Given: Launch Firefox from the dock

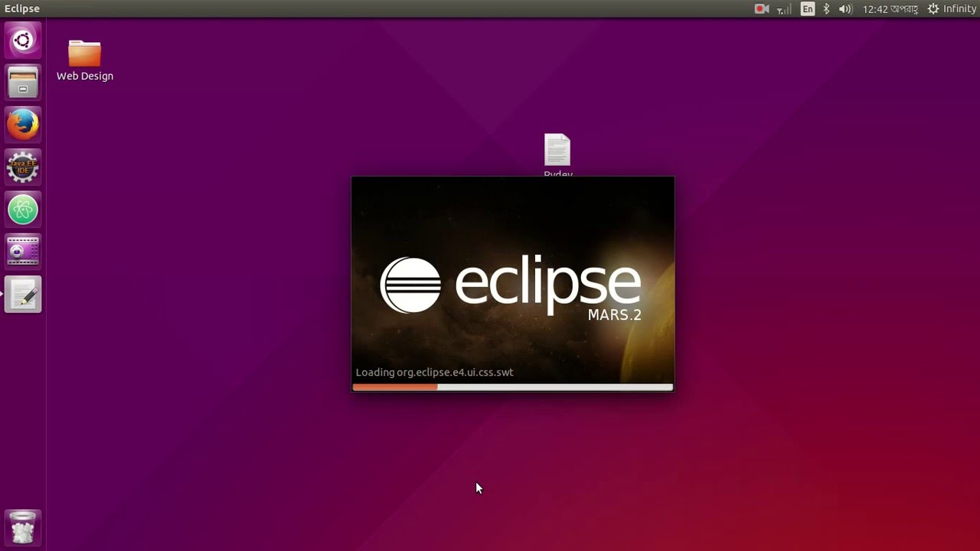Looking at the screenshot, I should click(23, 124).
